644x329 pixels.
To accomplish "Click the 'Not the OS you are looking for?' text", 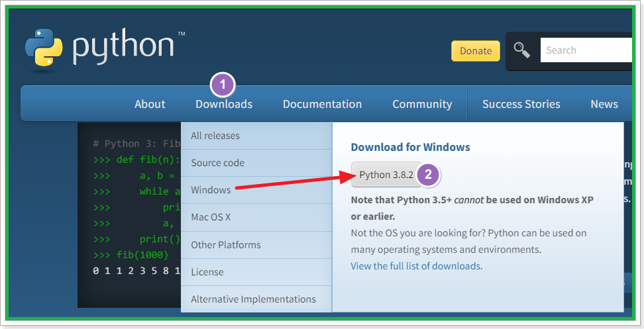I will pyautogui.click(x=468, y=241).
